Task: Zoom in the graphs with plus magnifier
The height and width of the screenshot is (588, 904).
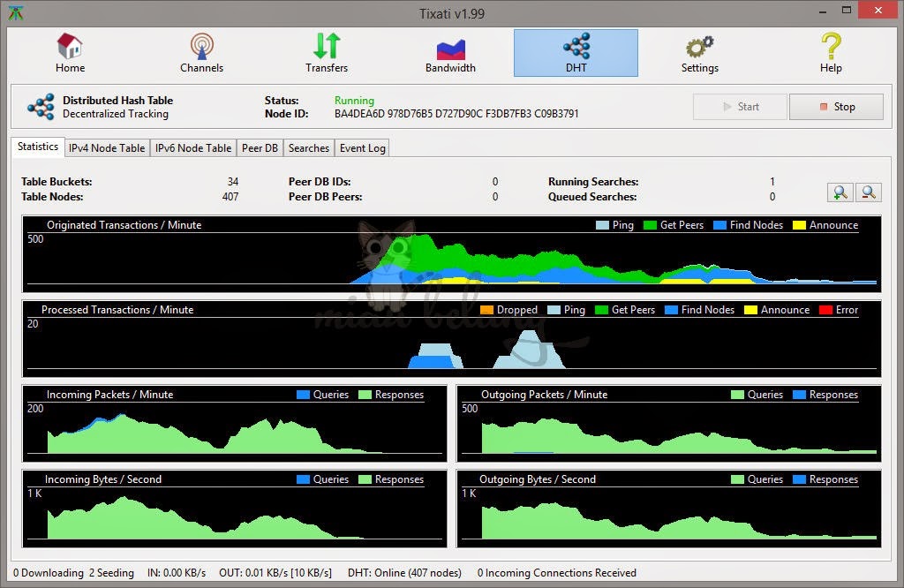Action: pyautogui.click(x=840, y=192)
